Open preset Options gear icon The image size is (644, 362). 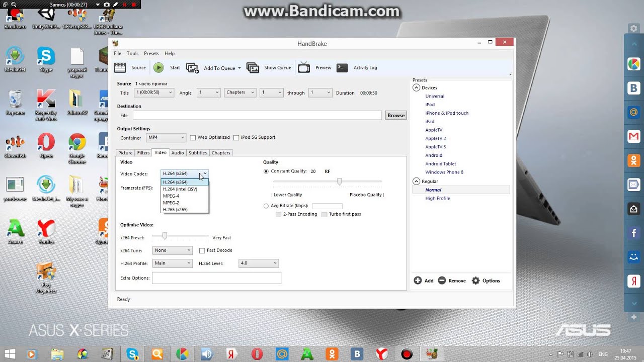coord(475,281)
